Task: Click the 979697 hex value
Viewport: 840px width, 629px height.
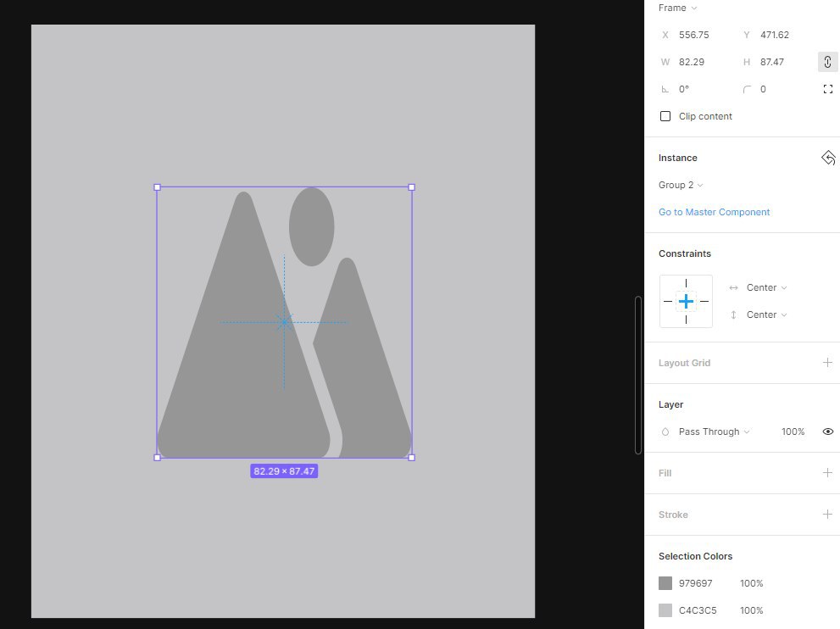Action: coord(695,583)
